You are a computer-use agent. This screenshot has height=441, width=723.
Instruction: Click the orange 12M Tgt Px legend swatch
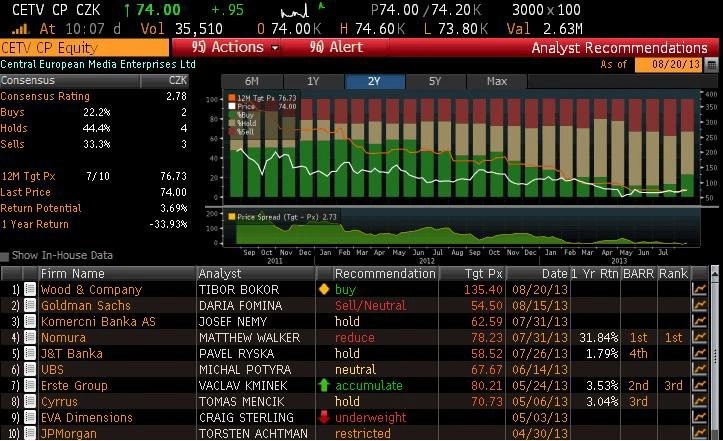click(232, 98)
